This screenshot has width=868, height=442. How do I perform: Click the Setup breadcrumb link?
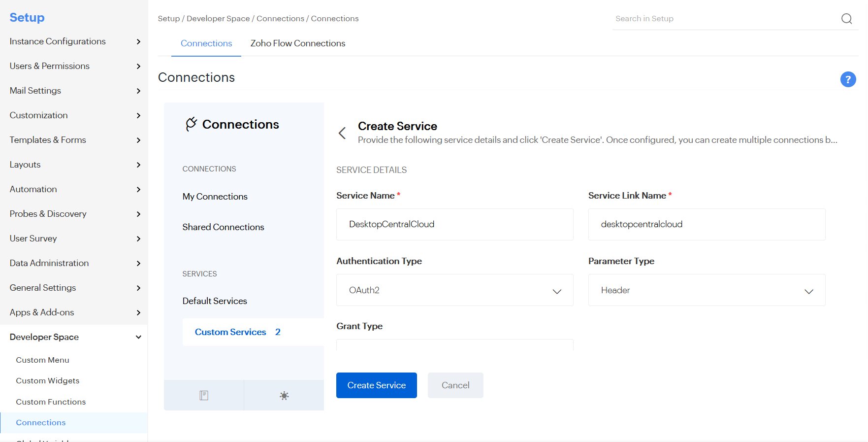coord(168,19)
